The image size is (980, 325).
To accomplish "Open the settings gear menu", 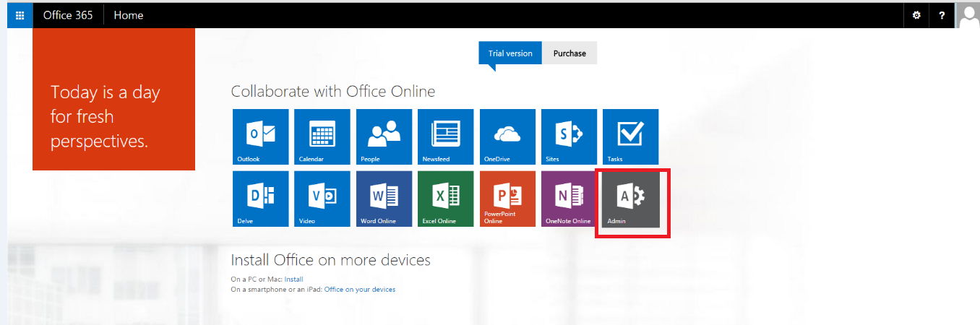I will point(916,15).
